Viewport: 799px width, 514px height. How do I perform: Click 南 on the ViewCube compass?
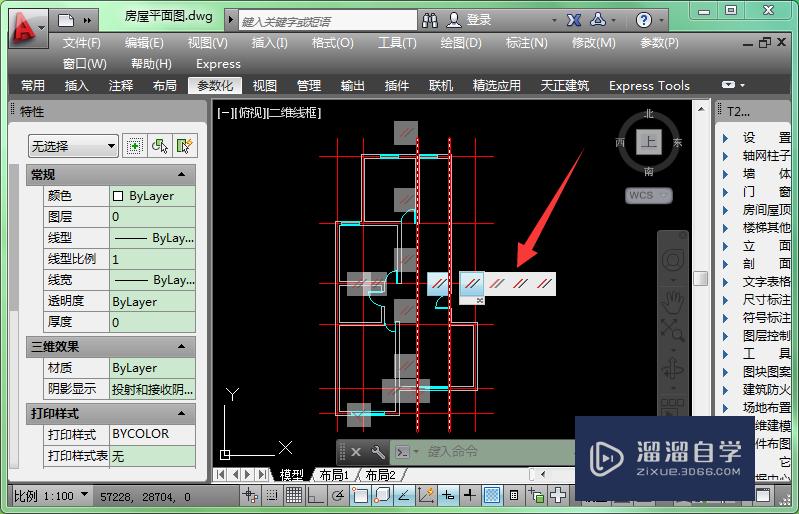point(648,171)
